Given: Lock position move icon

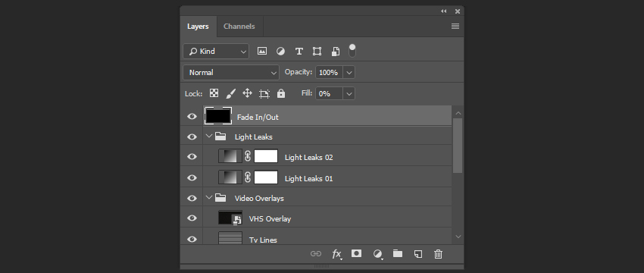Looking at the screenshot, I should (247, 93).
